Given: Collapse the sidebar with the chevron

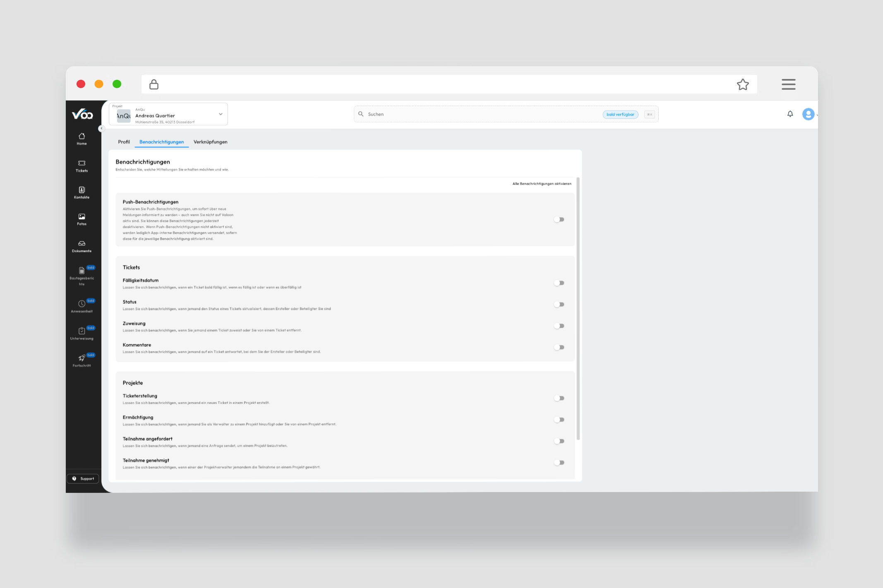Looking at the screenshot, I should (101, 128).
